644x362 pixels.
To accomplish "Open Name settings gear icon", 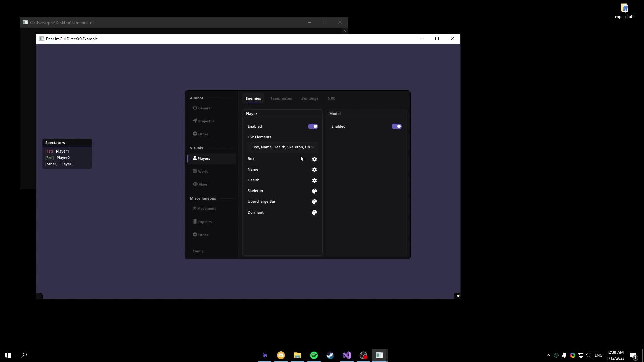I will (314, 170).
